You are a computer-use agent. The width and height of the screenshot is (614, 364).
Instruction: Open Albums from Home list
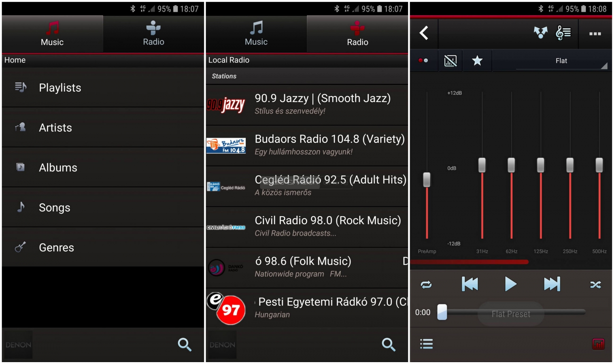pos(103,167)
